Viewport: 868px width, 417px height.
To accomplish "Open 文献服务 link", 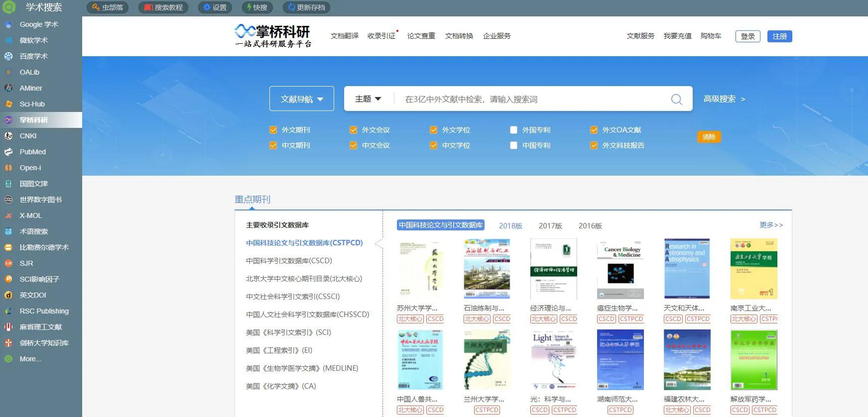I will [x=640, y=36].
